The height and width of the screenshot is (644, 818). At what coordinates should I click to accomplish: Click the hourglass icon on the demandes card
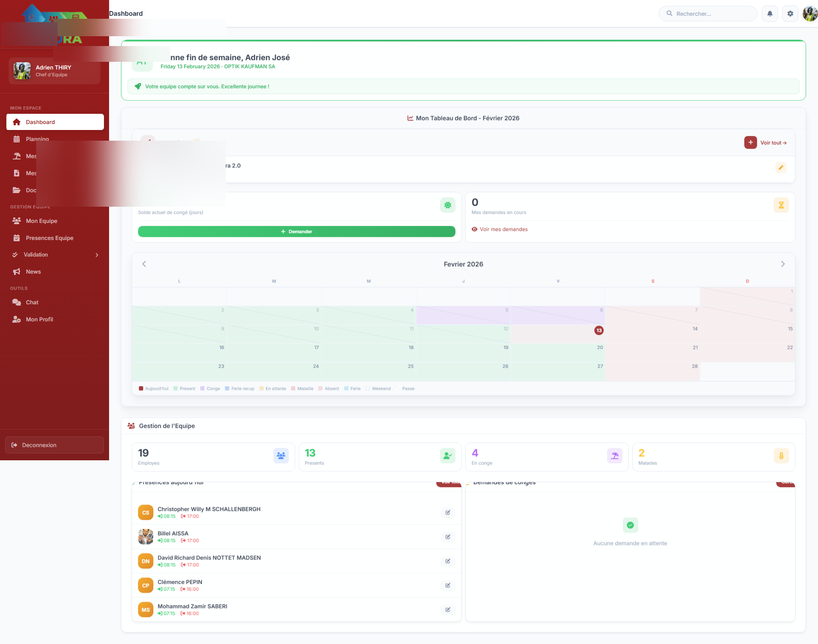click(x=781, y=205)
